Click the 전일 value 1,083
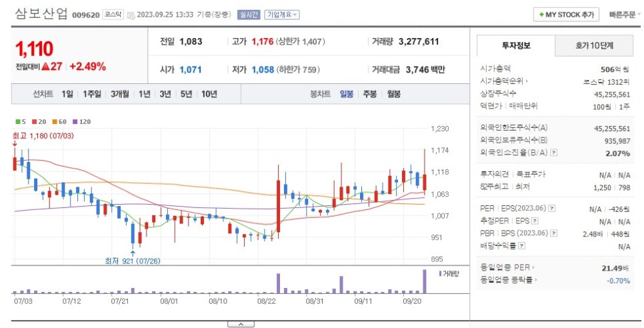Viewport: 644px width, 328px height. coord(191,41)
